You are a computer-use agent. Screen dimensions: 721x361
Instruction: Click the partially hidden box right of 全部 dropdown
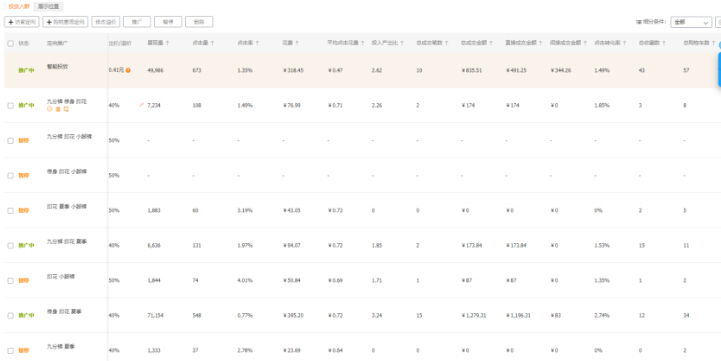coord(718,22)
